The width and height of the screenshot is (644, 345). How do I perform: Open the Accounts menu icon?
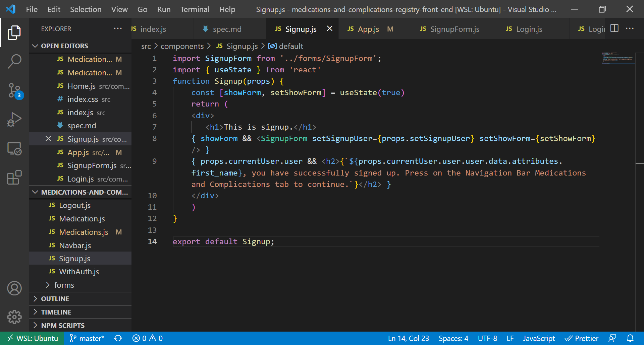coord(14,288)
